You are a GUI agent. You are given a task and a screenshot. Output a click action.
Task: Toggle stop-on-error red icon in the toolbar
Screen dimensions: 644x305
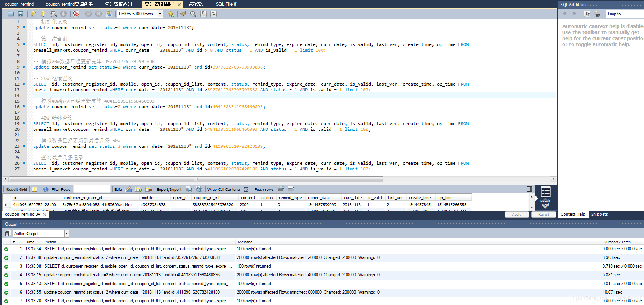pyautogui.click(x=76, y=14)
